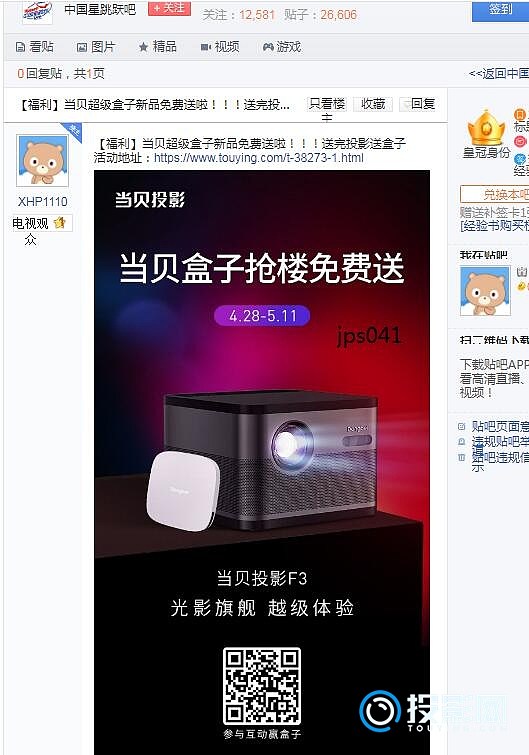
Task: Click the 回复 reply button
Action: 419,104
